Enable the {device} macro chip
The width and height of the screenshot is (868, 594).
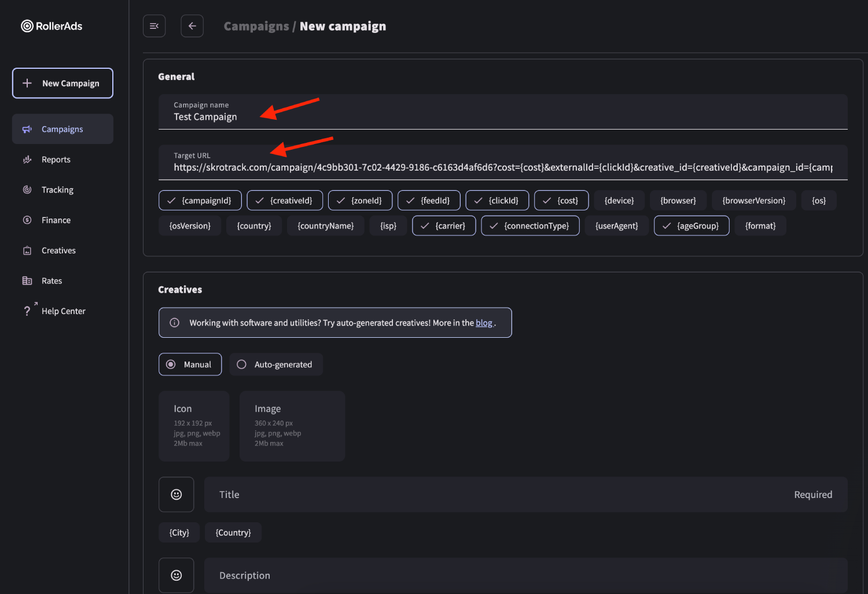click(x=619, y=201)
